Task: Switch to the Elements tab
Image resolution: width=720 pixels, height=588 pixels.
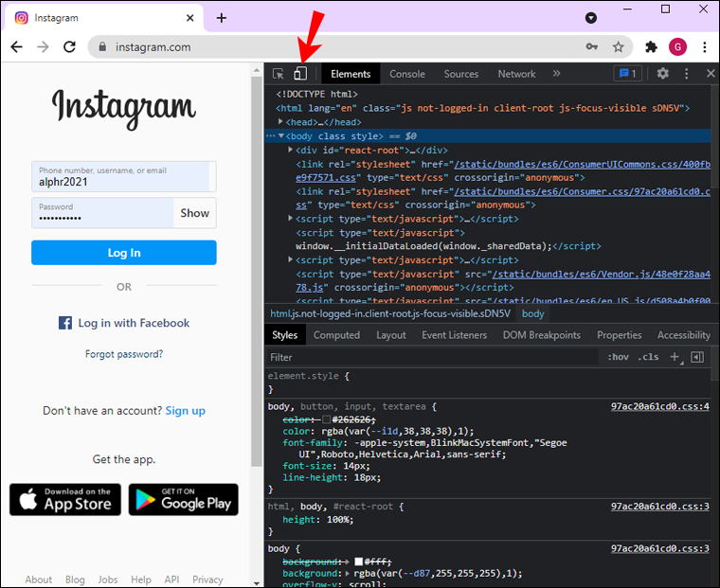Action: [351, 74]
